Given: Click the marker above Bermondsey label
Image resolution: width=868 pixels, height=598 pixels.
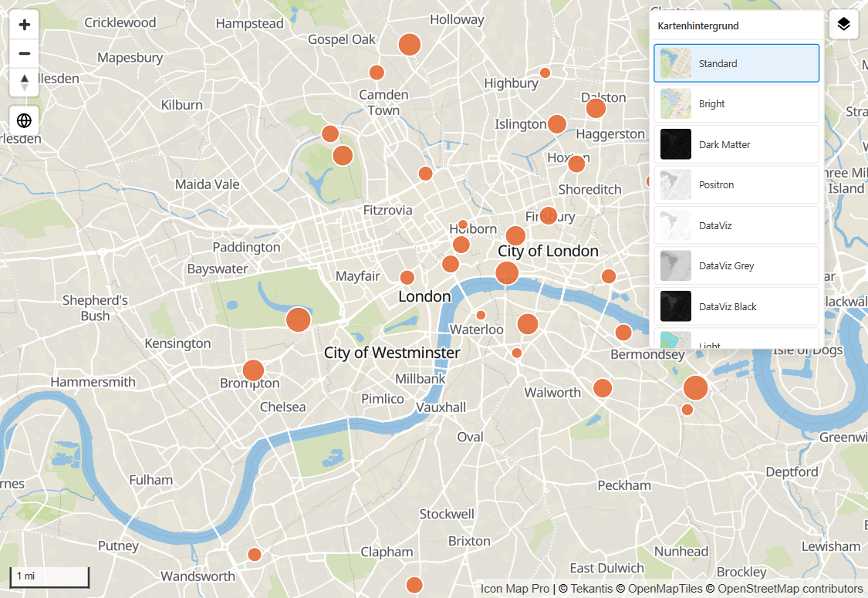Looking at the screenshot, I should 623,333.
